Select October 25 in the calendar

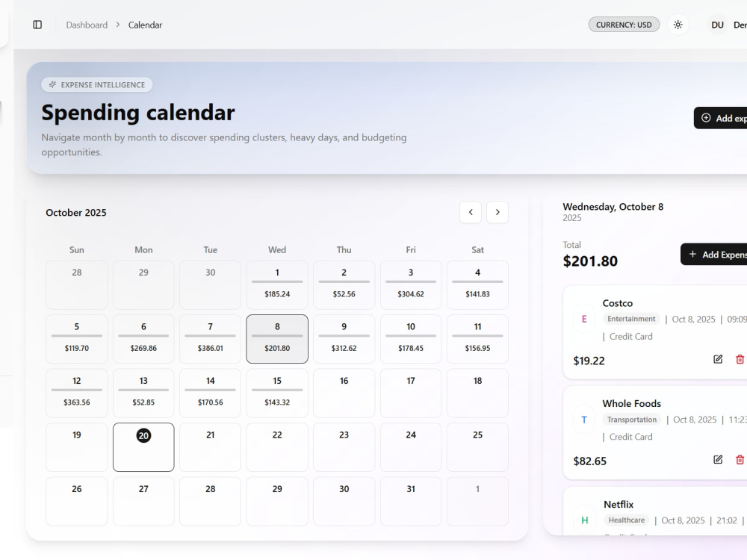point(477,447)
